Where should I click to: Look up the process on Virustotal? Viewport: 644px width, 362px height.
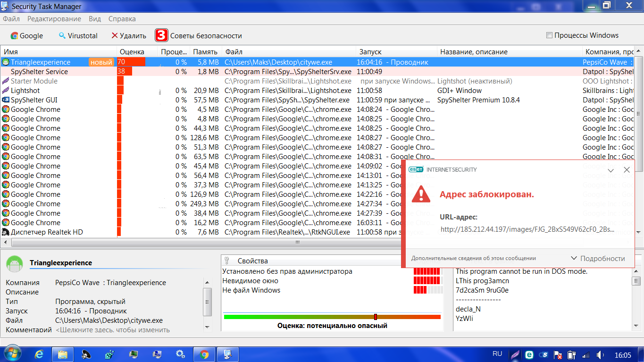78,35
